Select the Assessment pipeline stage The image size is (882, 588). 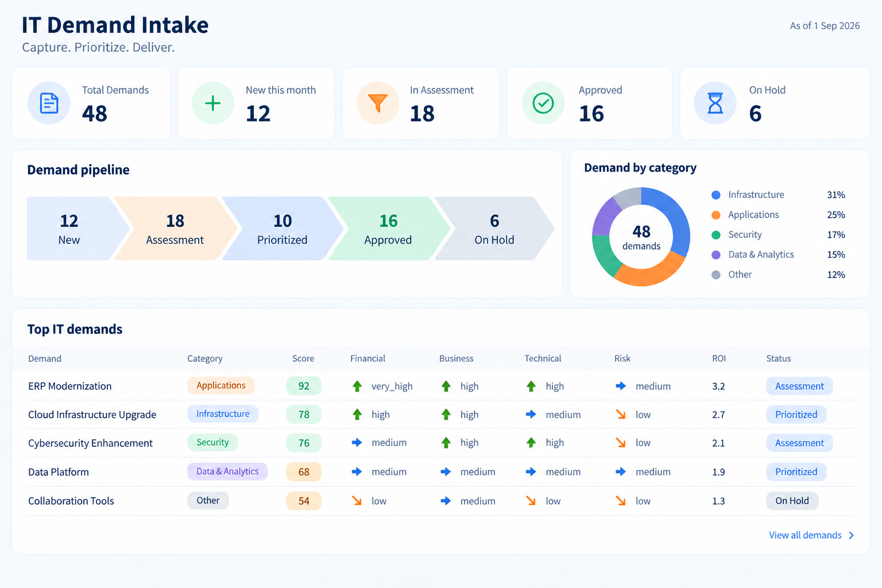coord(175,229)
